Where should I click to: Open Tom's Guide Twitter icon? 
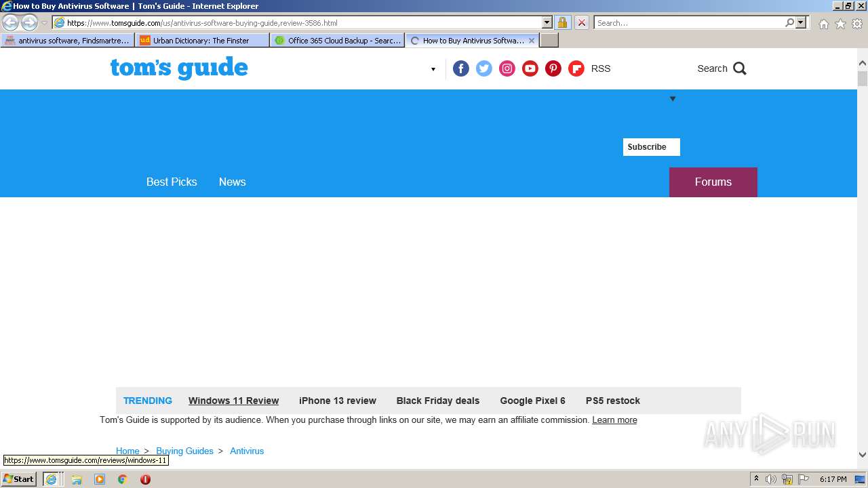[x=484, y=68]
